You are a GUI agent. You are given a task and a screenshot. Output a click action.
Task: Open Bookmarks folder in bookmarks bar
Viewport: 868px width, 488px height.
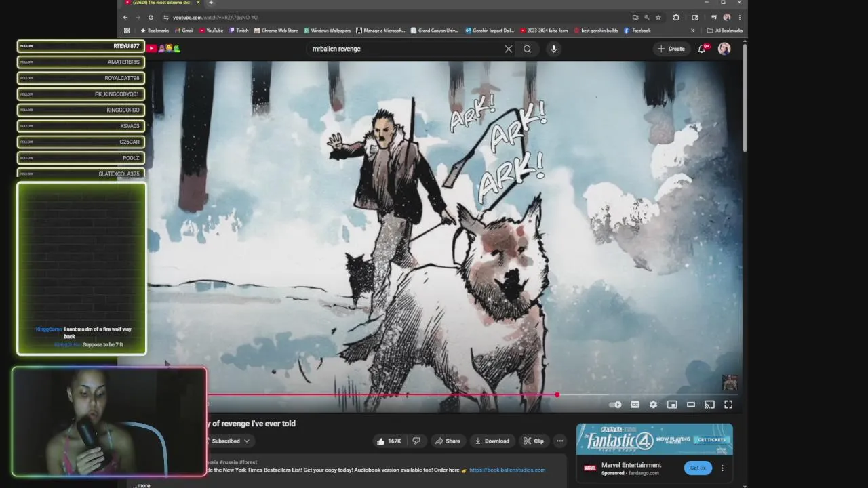point(155,30)
